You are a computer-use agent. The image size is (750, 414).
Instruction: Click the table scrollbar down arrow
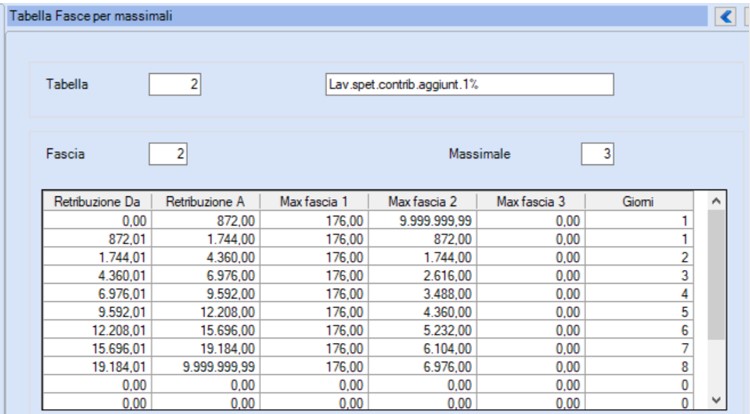[716, 400]
